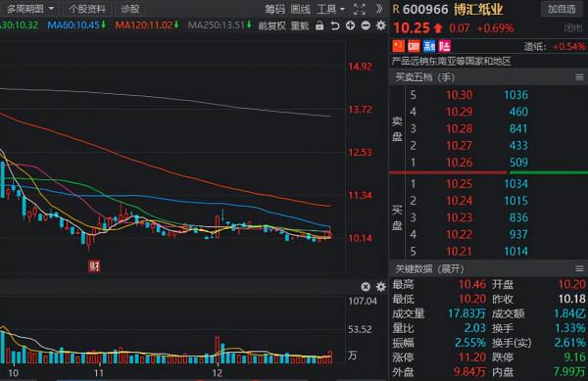Zoom out chart with minus icon
This screenshot has height=381, width=588.
366,25
